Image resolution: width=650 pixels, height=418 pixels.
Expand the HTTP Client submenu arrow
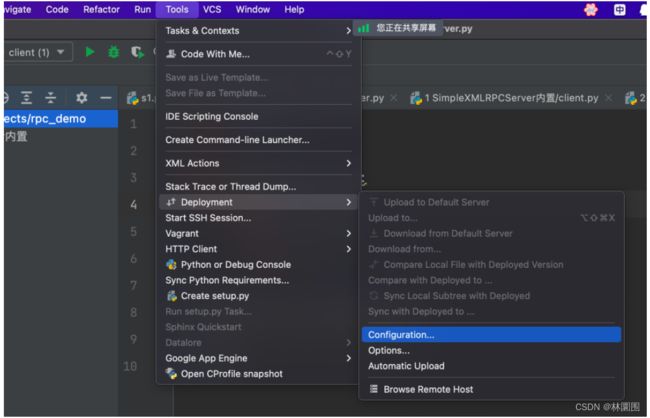point(348,249)
